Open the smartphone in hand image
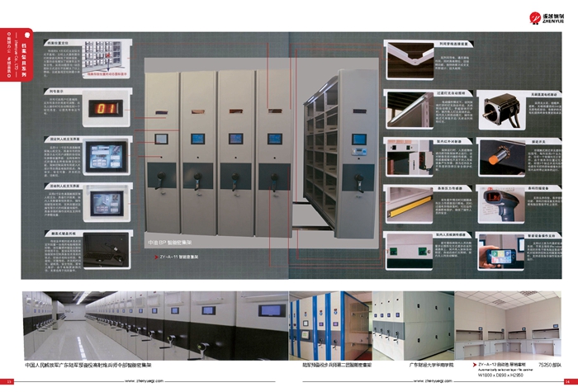 point(498,254)
